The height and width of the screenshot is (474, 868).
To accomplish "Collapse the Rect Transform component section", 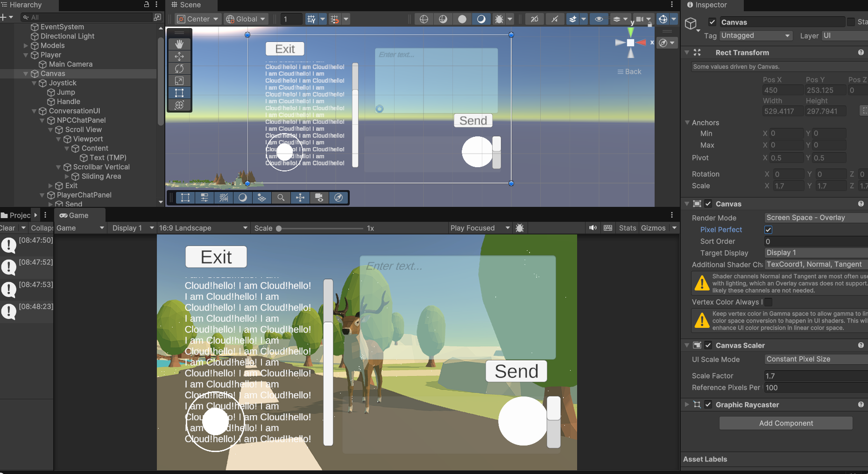I will click(x=687, y=52).
